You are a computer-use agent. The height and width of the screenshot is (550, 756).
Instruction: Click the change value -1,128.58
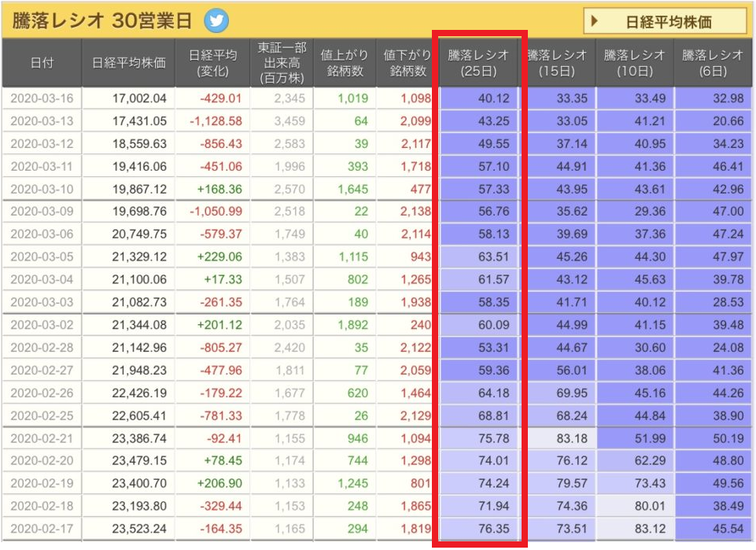coord(216,121)
